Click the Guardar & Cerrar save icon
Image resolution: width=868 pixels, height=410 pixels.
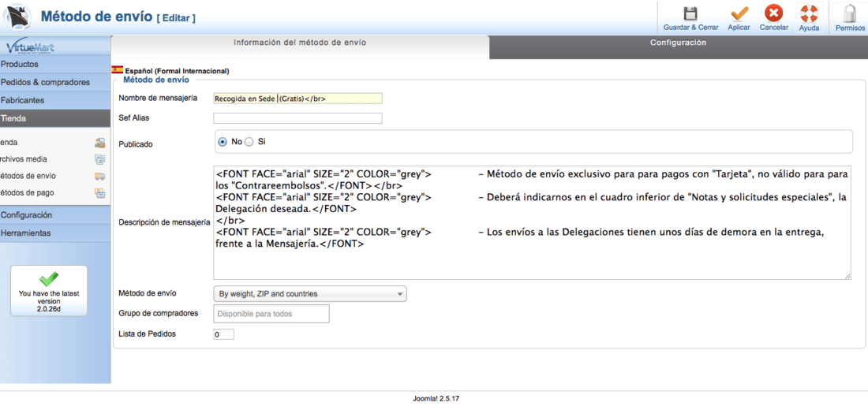pos(690,14)
